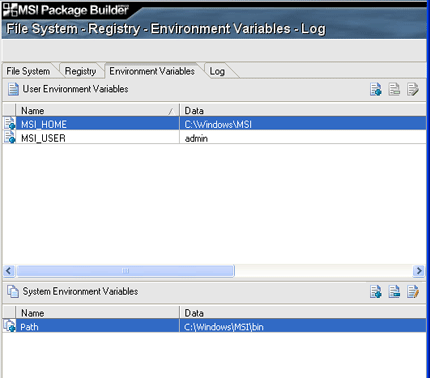430x378 pixels.
Task: Click the horizontal scrollbar left arrow
Action: pyautogui.click(x=9, y=271)
